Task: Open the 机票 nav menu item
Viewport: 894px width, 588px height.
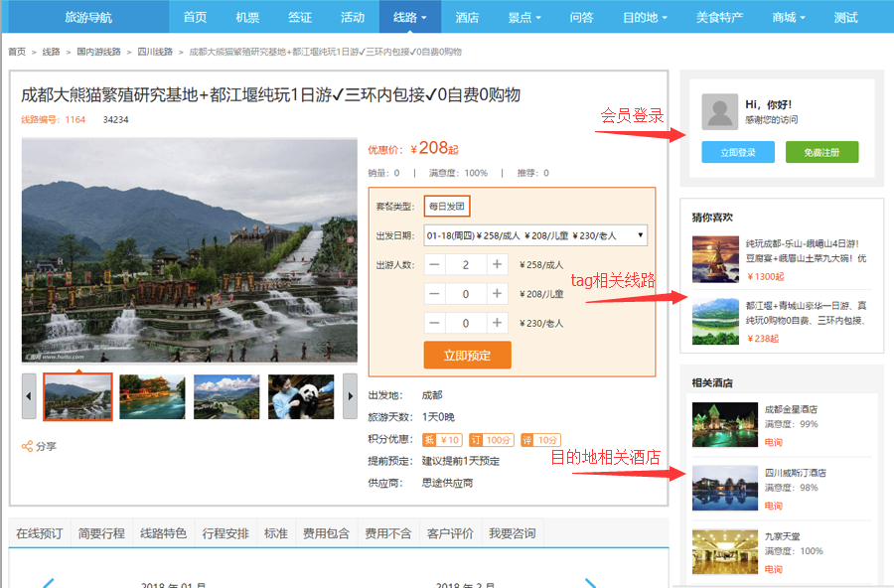Action: click(x=247, y=17)
